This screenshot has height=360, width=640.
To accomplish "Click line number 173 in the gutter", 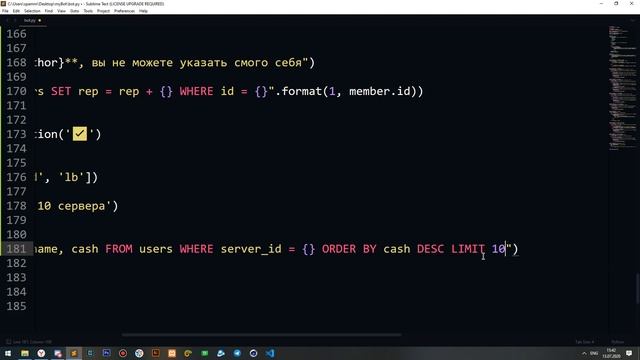I will [x=16, y=134].
